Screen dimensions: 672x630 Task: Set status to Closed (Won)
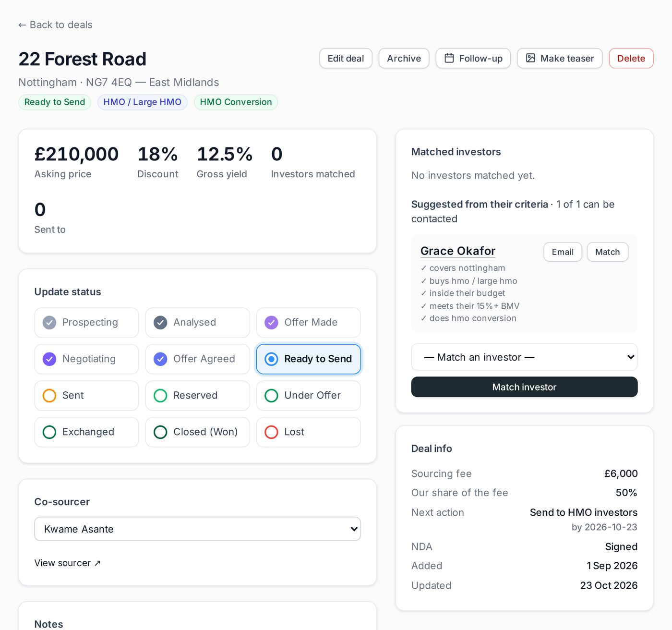pos(197,432)
